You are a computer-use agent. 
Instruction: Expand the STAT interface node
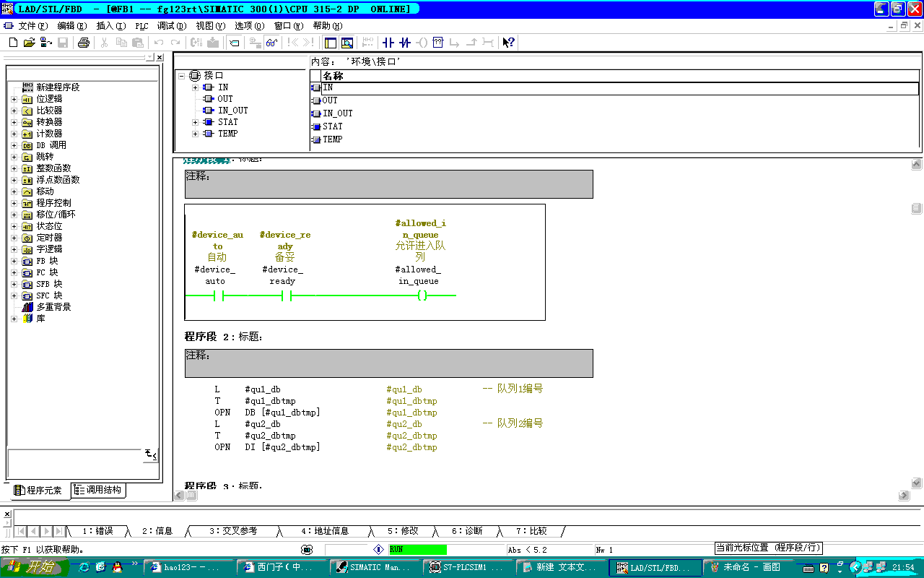[x=196, y=122]
